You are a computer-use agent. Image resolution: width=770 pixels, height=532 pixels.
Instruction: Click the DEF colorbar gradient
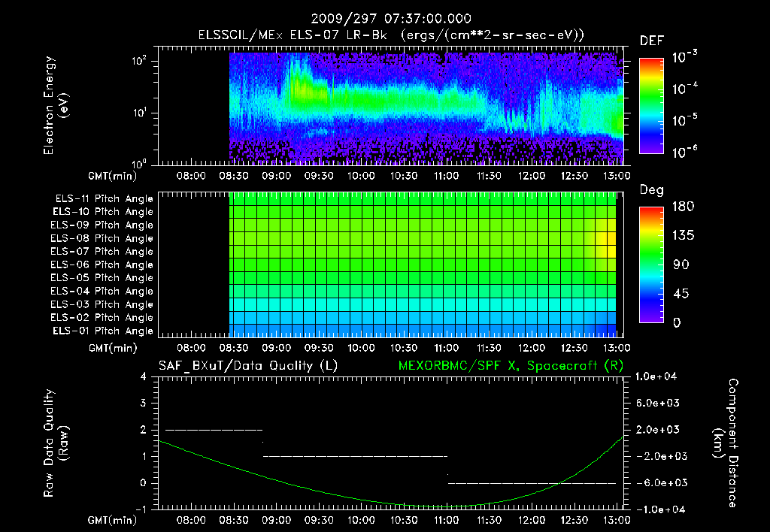(651, 105)
